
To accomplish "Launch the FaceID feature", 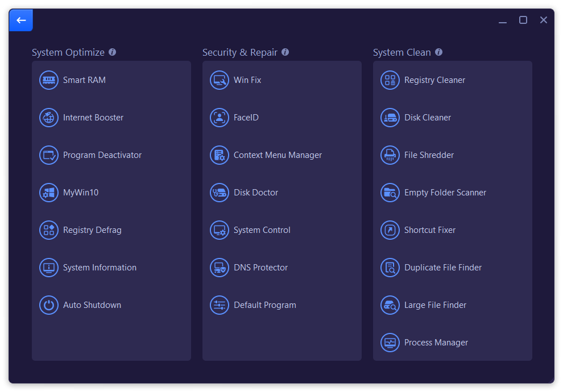I will tap(247, 118).
